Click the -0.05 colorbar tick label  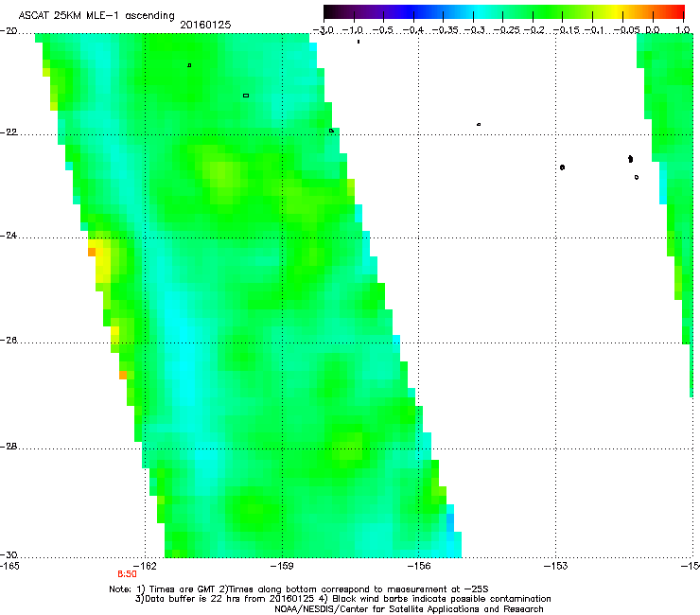click(x=627, y=30)
